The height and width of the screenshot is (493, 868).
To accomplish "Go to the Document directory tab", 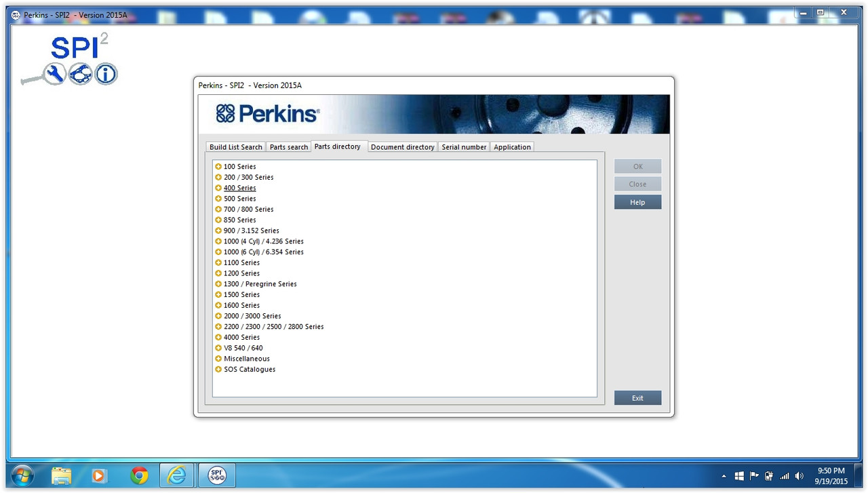I will click(x=402, y=146).
